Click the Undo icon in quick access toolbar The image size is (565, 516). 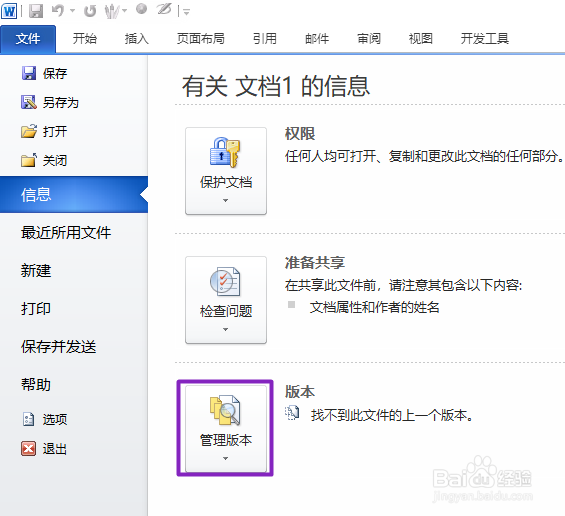58,10
